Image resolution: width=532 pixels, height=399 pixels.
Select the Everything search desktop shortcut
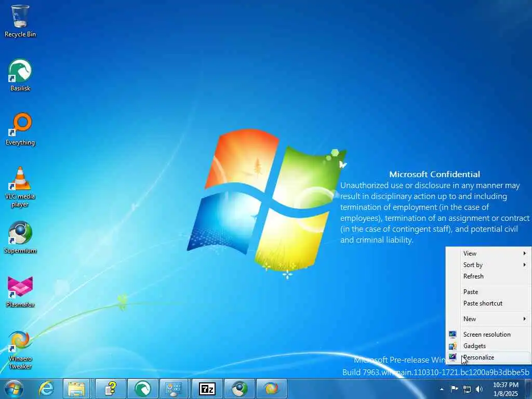click(x=20, y=129)
